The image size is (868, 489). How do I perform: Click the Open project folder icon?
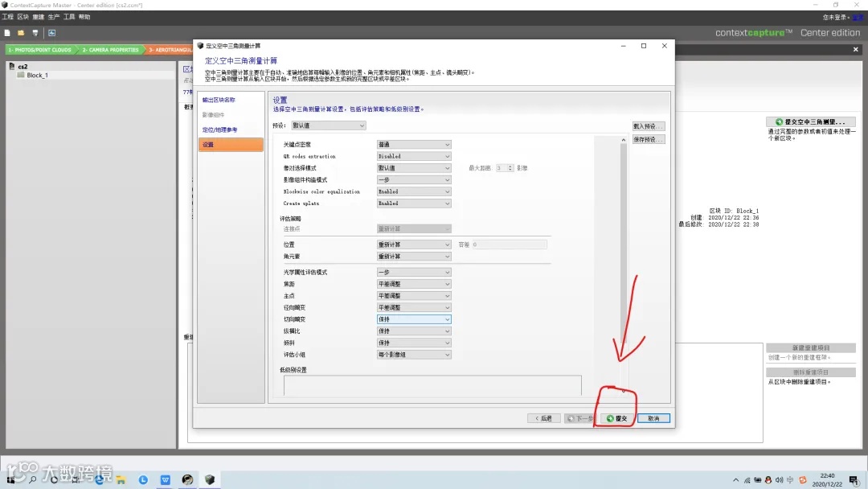pos(21,33)
